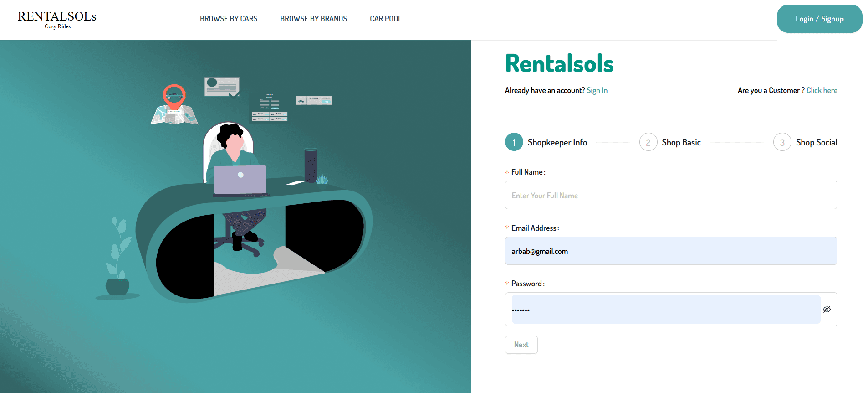Select step 2 circle Shop Basic
868x393 pixels.
click(648, 142)
